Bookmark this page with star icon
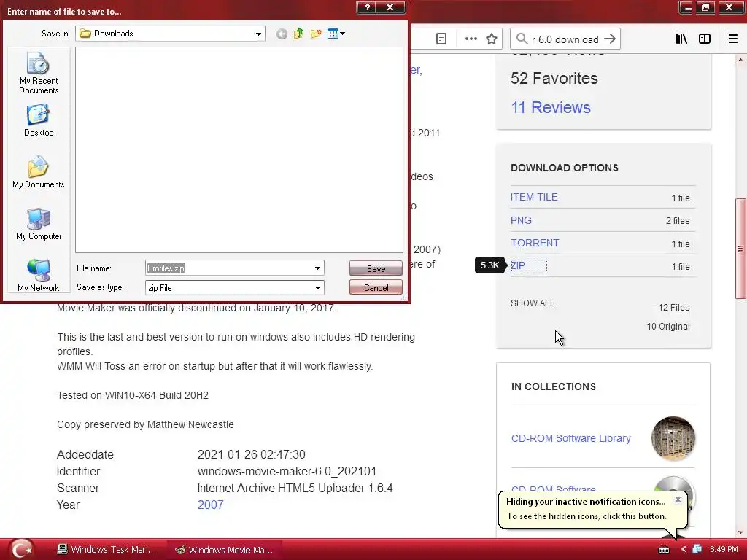The height and width of the screenshot is (560, 747). coord(492,39)
